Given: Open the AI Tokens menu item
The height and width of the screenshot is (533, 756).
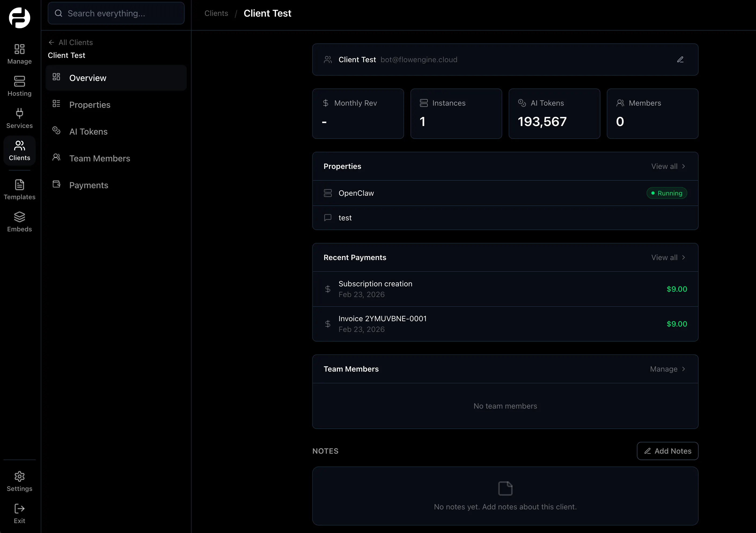Looking at the screenshot, I should [x=116, y=132].
